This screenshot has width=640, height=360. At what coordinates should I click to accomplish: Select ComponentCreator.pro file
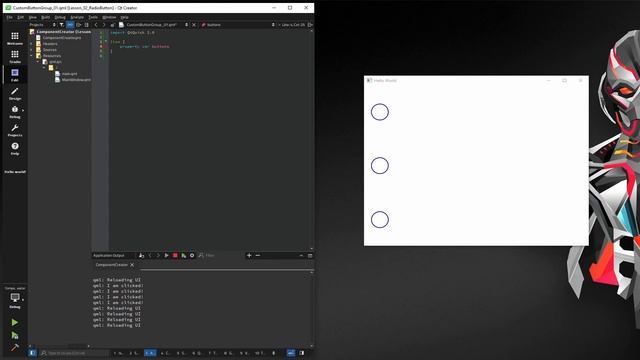tap(62, 38)
